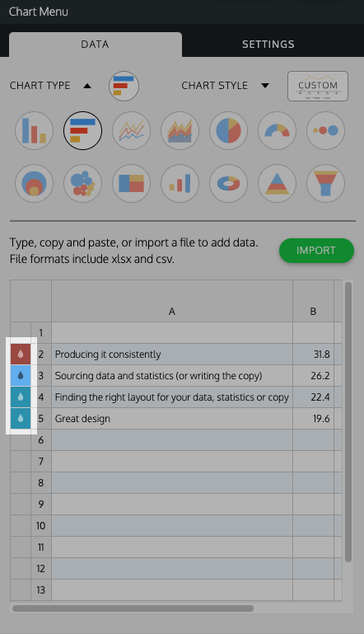The width and height of the screenshot is (364, 634).
Task: Choose the packed bubble chart icon
Action: [x=83, y=183]
